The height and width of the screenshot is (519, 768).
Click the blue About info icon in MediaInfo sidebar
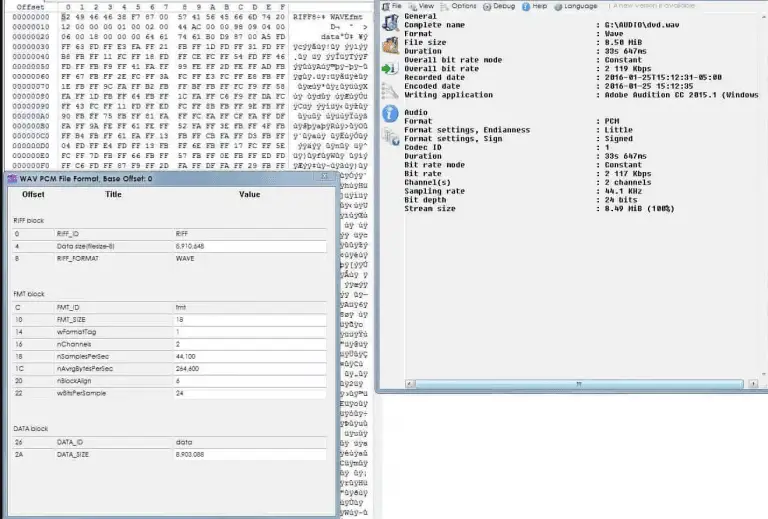click(x=390, y=114)
